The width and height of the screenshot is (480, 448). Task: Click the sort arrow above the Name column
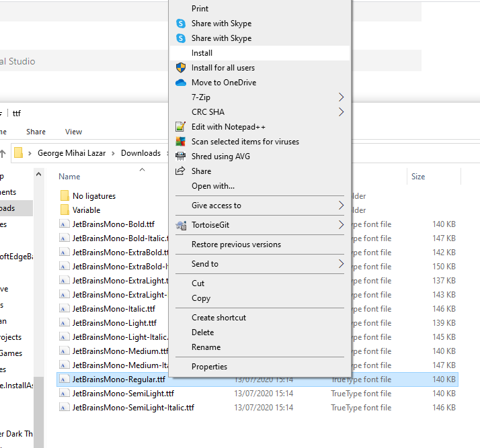[x=142, y=169]
